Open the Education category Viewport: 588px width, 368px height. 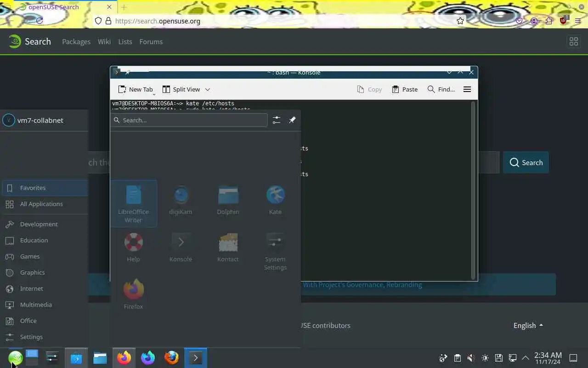pos(45,240)
